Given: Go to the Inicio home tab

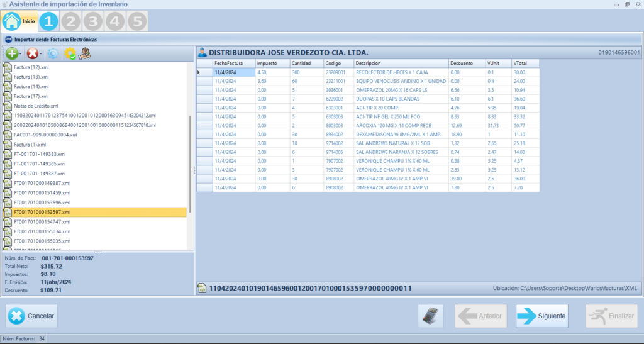Looking at the screenshot, I should pos(19,21).
